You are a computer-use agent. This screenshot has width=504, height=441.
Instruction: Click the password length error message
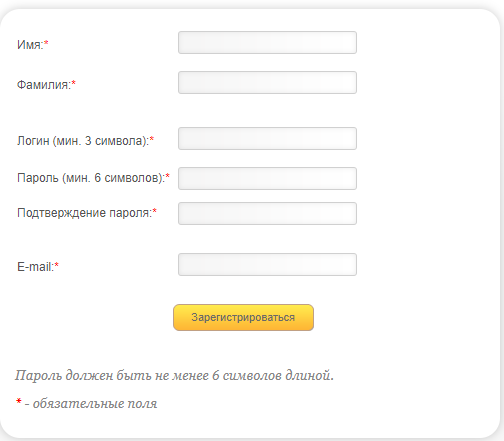coord(174,376)
